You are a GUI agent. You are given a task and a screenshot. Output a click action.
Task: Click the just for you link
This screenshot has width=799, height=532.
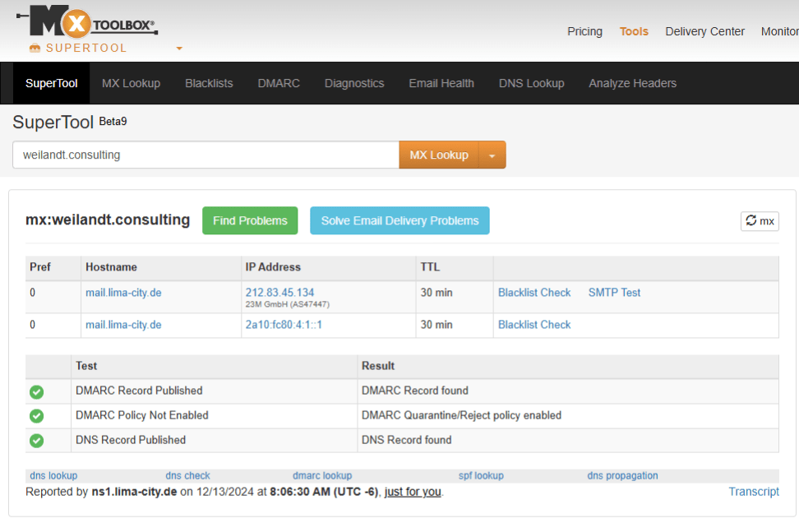413,493
